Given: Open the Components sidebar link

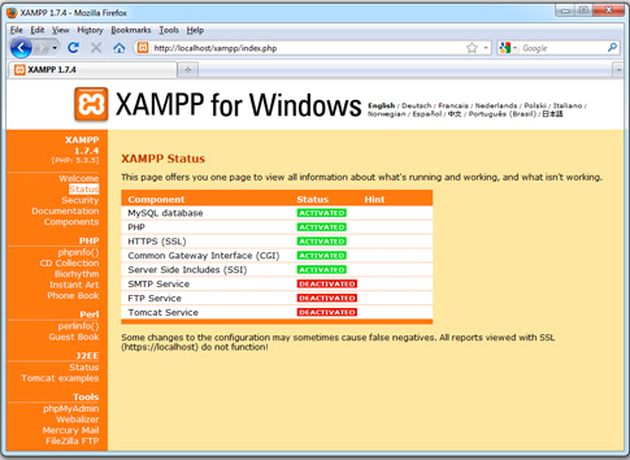Looking at the screenshot, I should click(71, 222).
